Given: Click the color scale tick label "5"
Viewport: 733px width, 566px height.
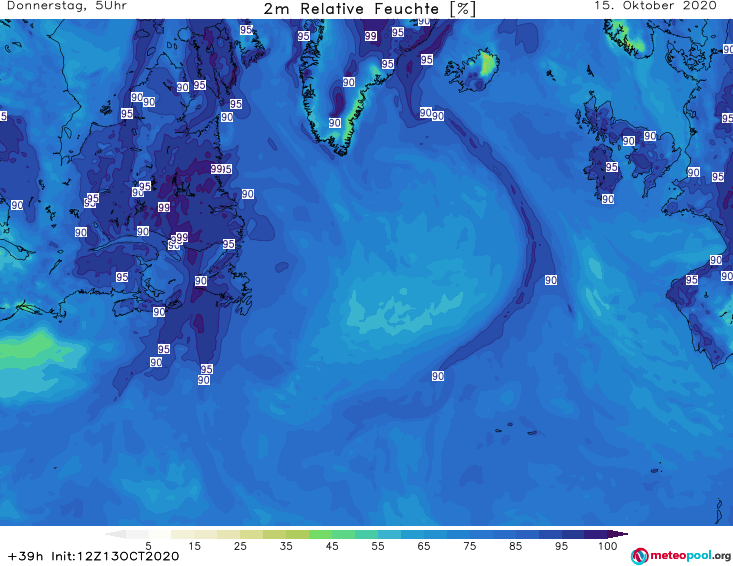Looking at the screenshot, I should [x=148, y=546].
